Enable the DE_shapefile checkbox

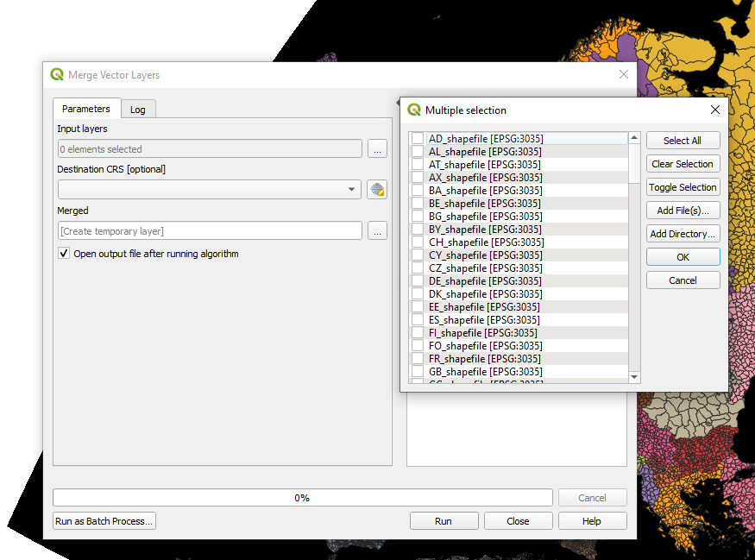coord(418,281)
